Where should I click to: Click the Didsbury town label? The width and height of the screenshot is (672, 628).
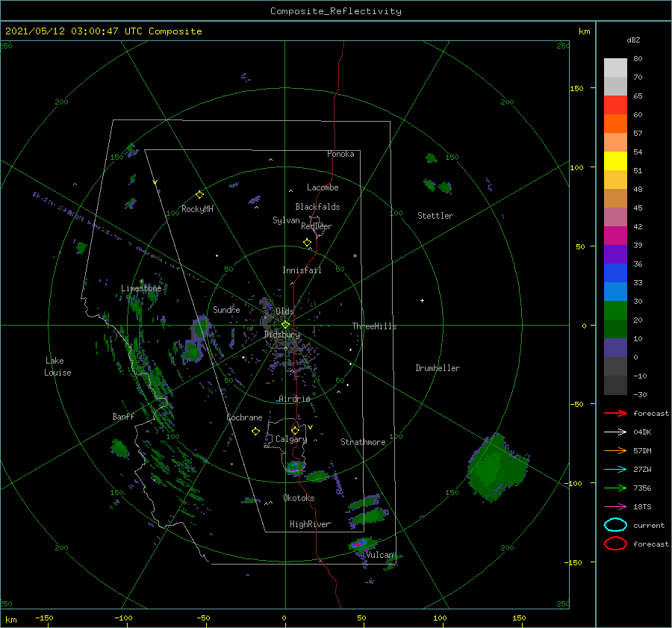click(x=282, y=335)
